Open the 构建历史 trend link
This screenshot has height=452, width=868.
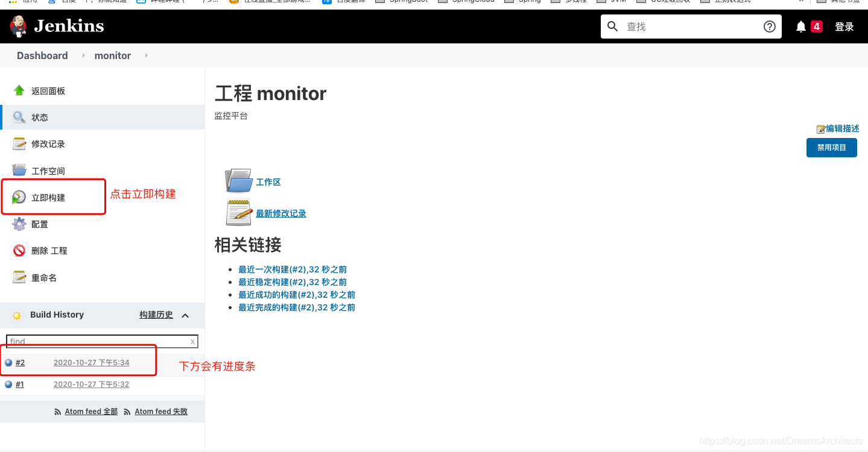156,315
